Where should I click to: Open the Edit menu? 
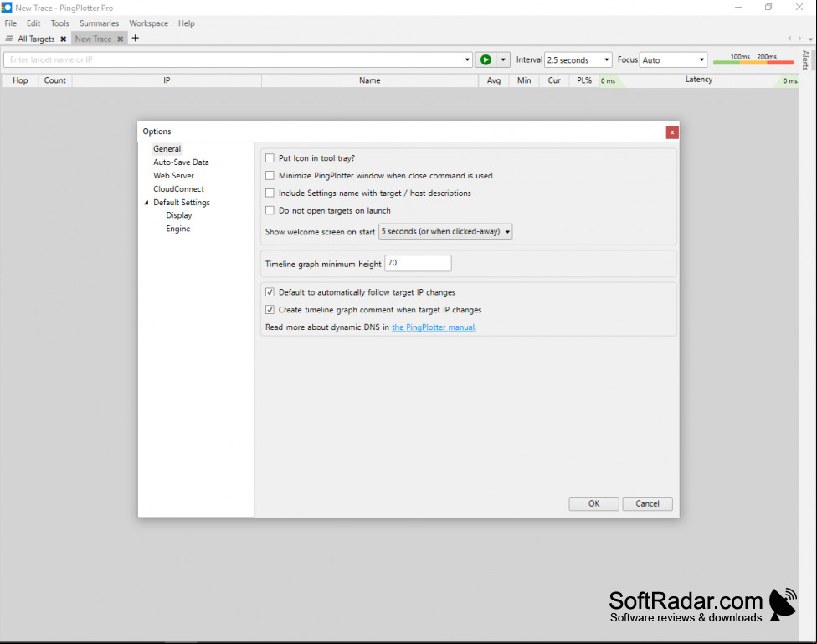(33, 23)
